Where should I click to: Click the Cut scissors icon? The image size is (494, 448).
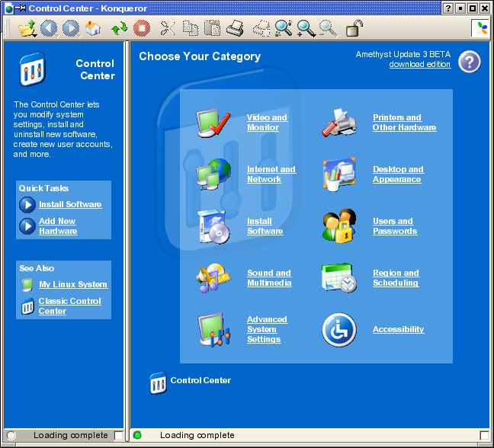(168, 28)
